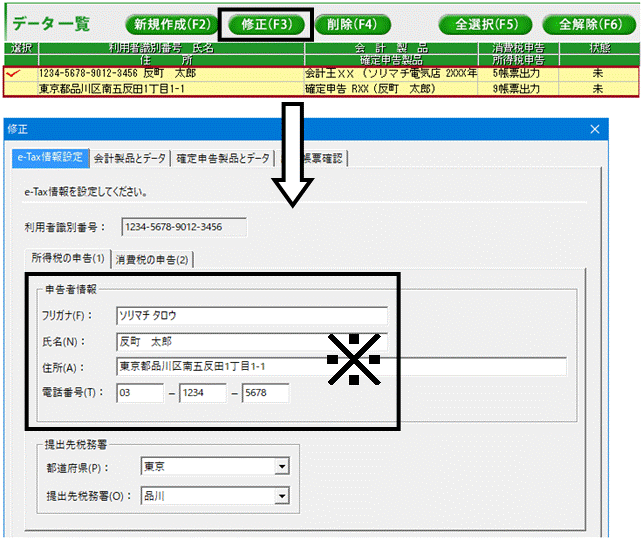Click the 会計製品 column header

point(391,48)
